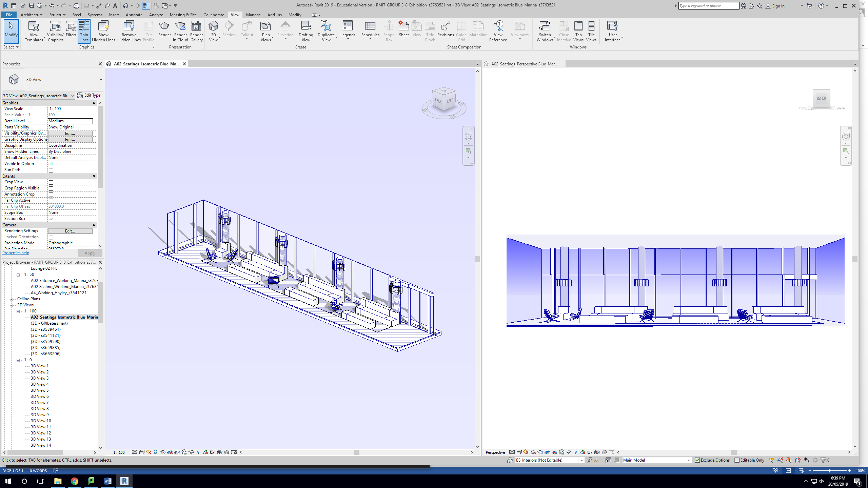Click the Thin Lines tool
The height and width of the screenshot is (488, 868).
(x=84, y=31)
